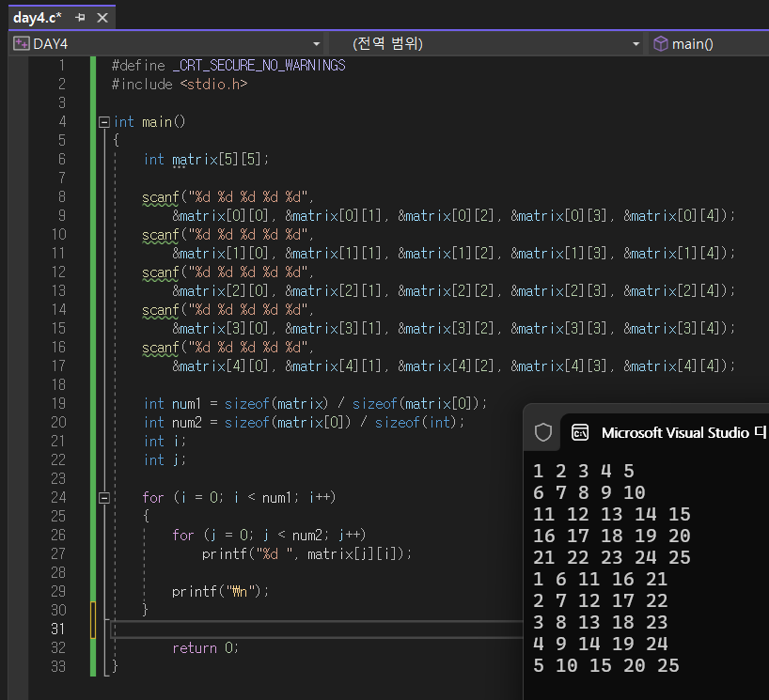Image resolution: width=769 pixels, height=700 pixels.
Task: Collapse the int main() function block
Action: click(x=104, y=121)
